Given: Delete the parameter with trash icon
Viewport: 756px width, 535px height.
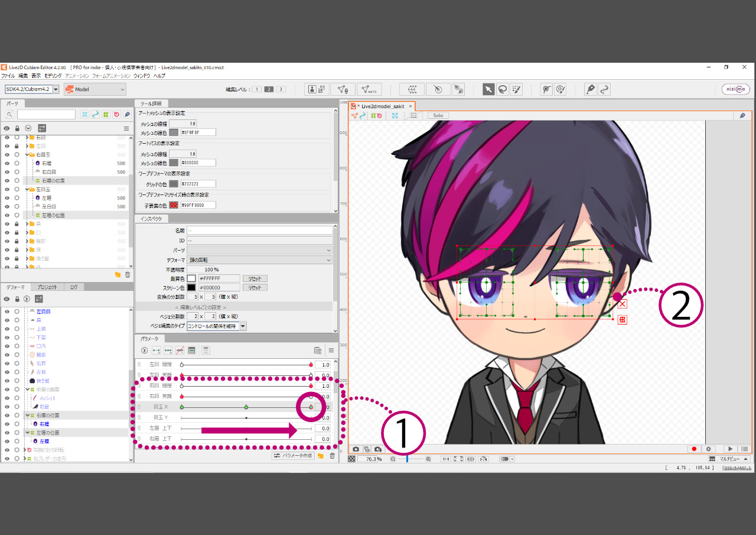Looking at the screenshot, I should pos(332,456).
